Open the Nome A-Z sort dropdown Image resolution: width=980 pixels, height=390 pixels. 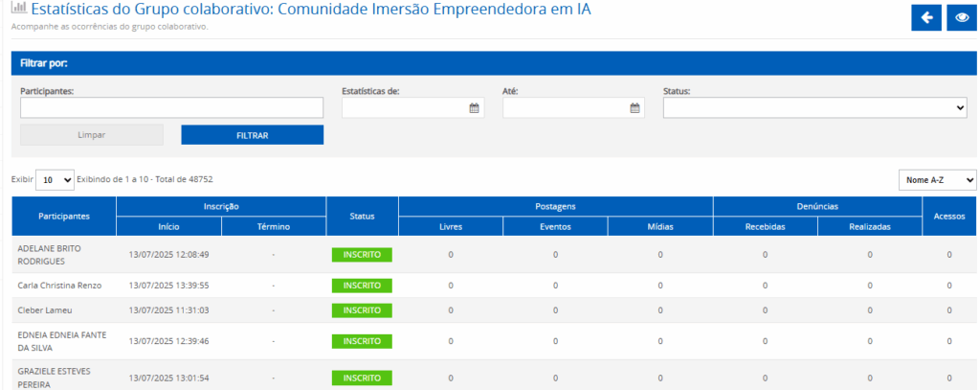tap(937, 180)
